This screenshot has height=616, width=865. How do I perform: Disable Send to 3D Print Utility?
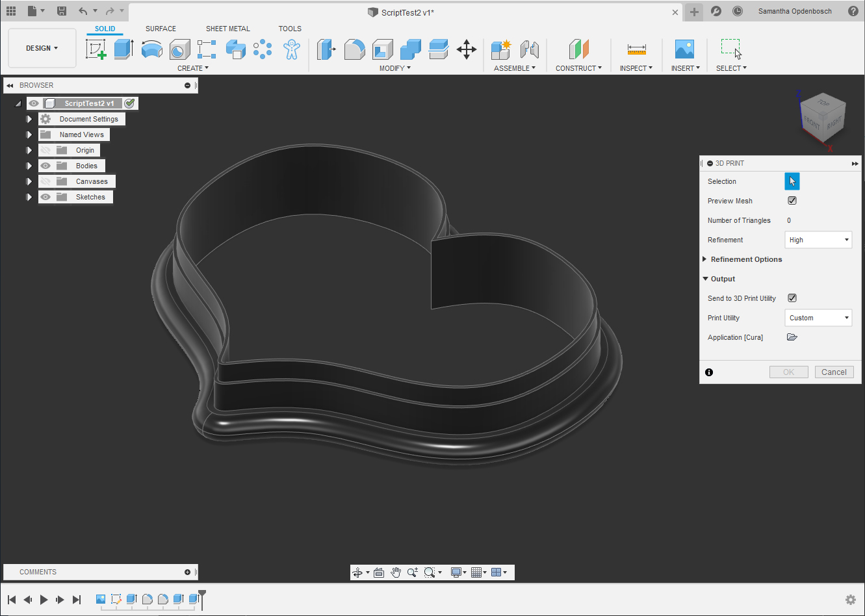(x=792, y=298)
